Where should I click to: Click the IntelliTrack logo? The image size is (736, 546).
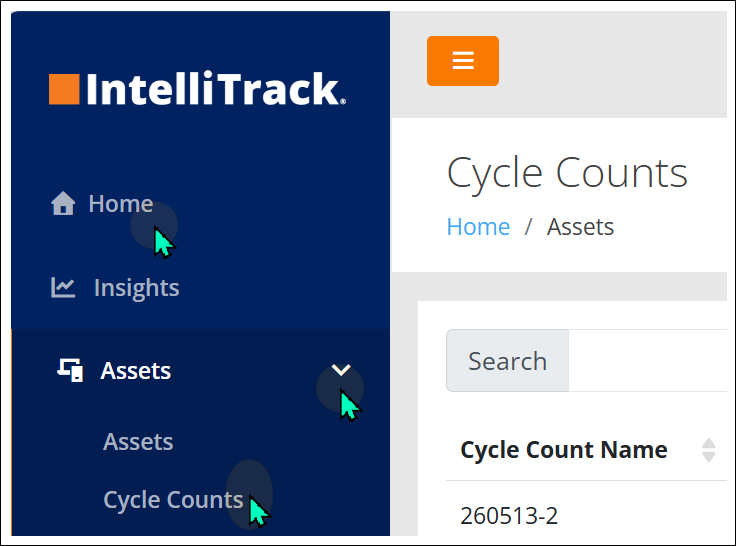198,88
